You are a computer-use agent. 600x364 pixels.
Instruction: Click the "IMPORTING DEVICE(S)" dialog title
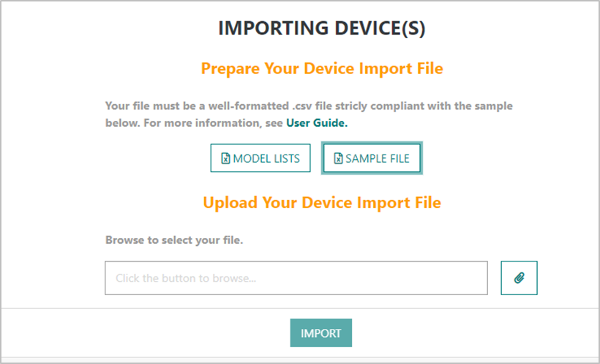321,28
